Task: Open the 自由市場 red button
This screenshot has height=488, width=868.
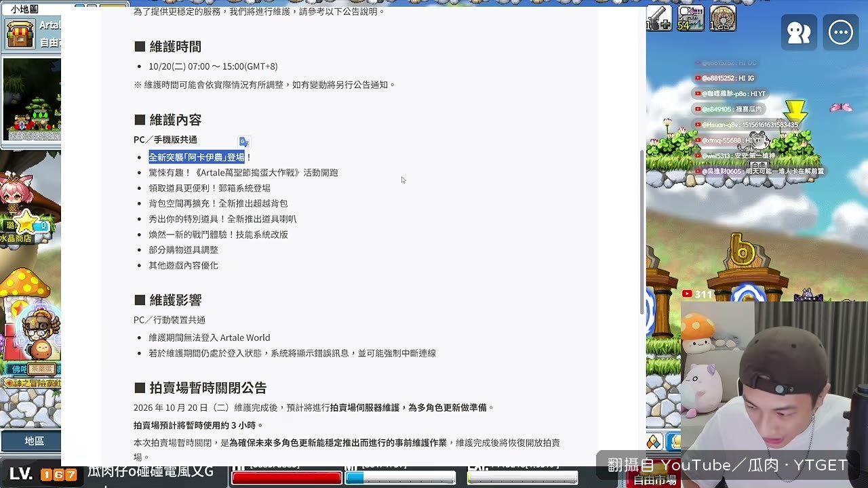Action: [654, 480]
